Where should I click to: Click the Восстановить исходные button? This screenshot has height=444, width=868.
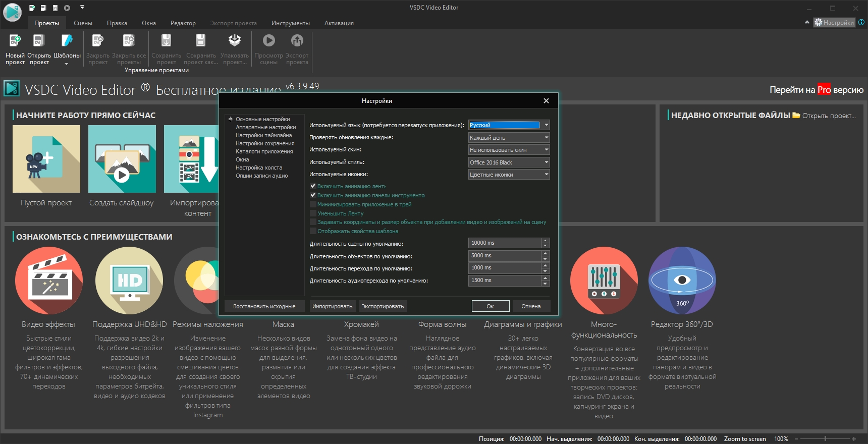click(x=264, y=306)
